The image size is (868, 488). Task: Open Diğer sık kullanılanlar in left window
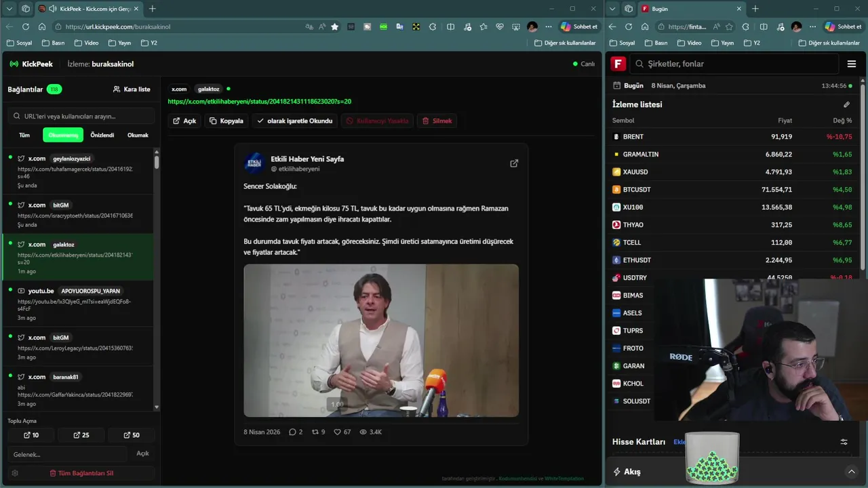click(565, 43)
